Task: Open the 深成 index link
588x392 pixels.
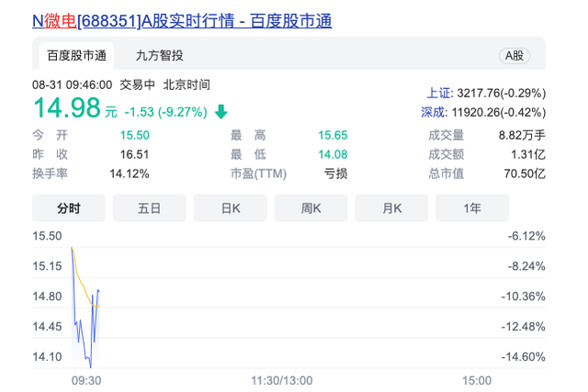Action: click(x=433, y=112)
